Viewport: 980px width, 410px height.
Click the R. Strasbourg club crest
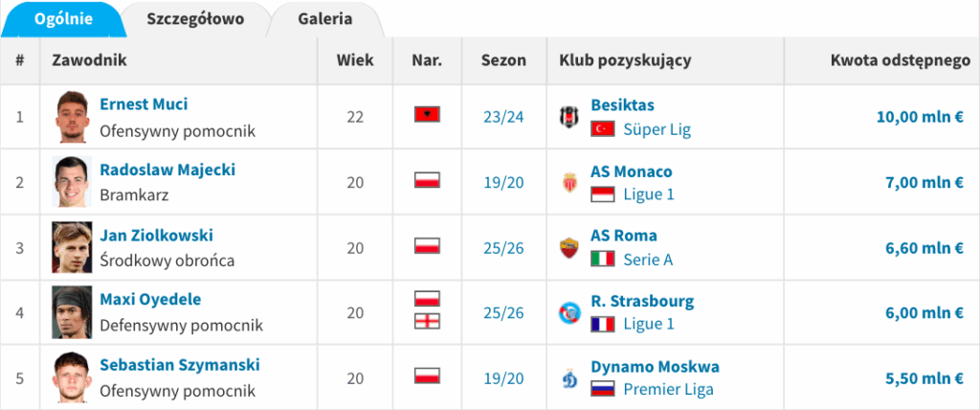pyautogui.click(x=569, y=312)
